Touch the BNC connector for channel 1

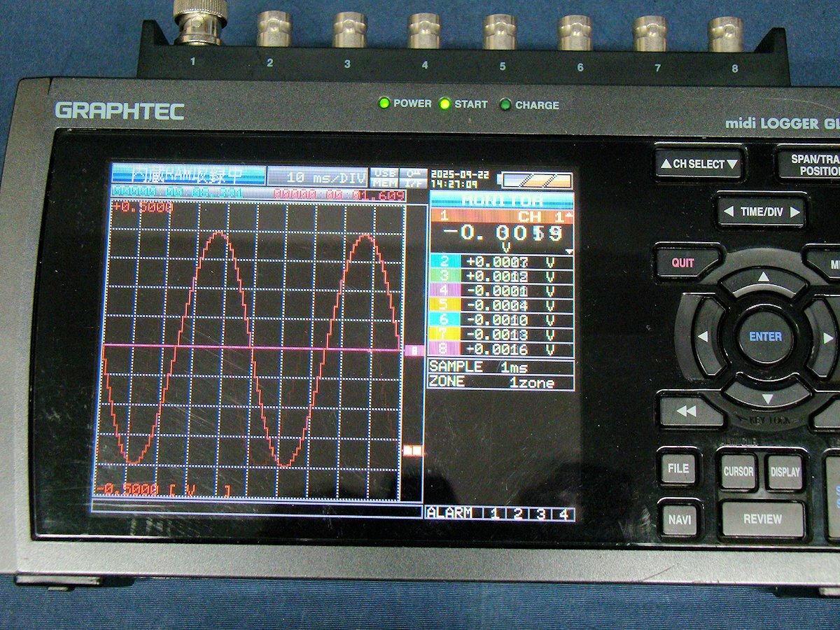[x=200, y=22]
